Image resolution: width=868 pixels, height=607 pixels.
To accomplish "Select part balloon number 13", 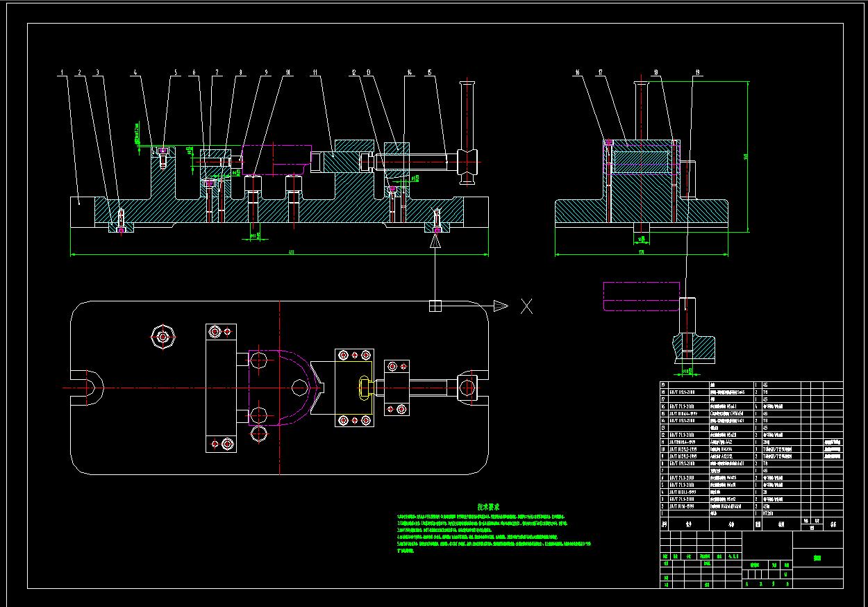I will pyautogui.click(x=367, y=72).
